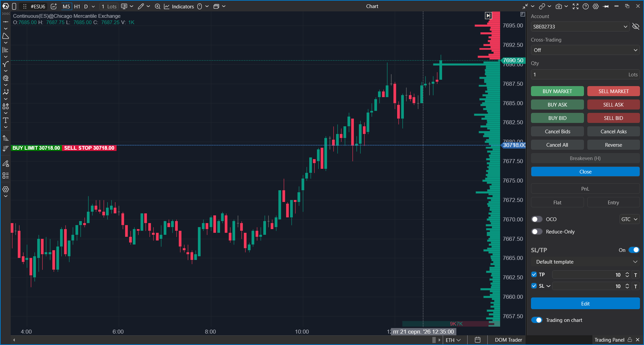
Task: Click the link panels chain icon
Action: click(x=542, y=6)
